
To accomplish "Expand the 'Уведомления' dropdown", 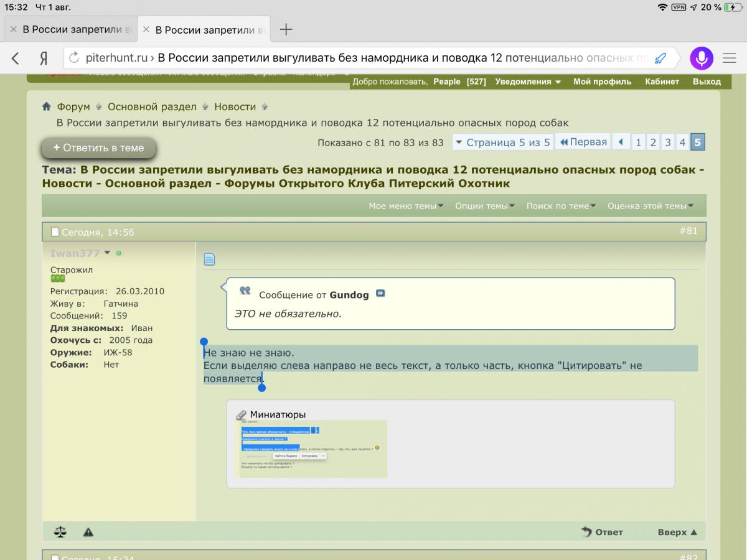I will coord(528,82).
